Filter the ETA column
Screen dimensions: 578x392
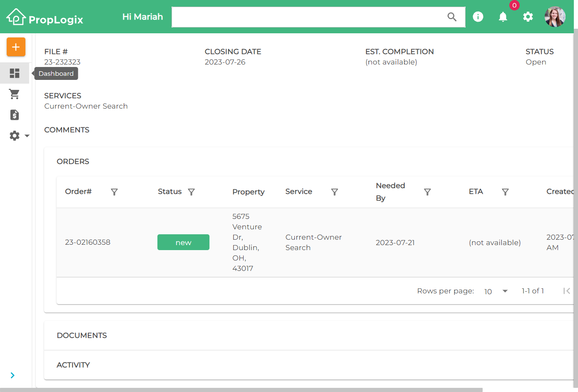coord(505,192)
